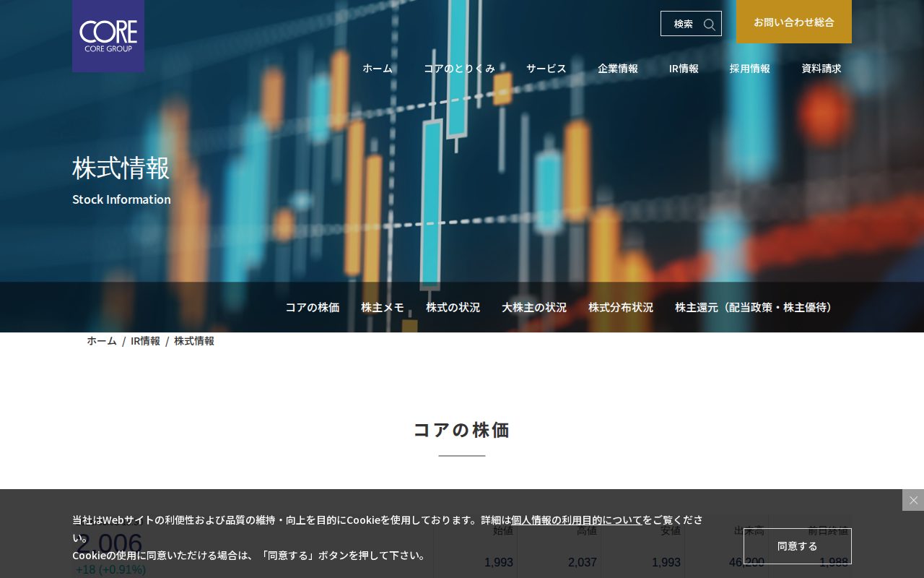Open 採用情報 menu item
Screen dimensions: 924x578
point(750,68)
